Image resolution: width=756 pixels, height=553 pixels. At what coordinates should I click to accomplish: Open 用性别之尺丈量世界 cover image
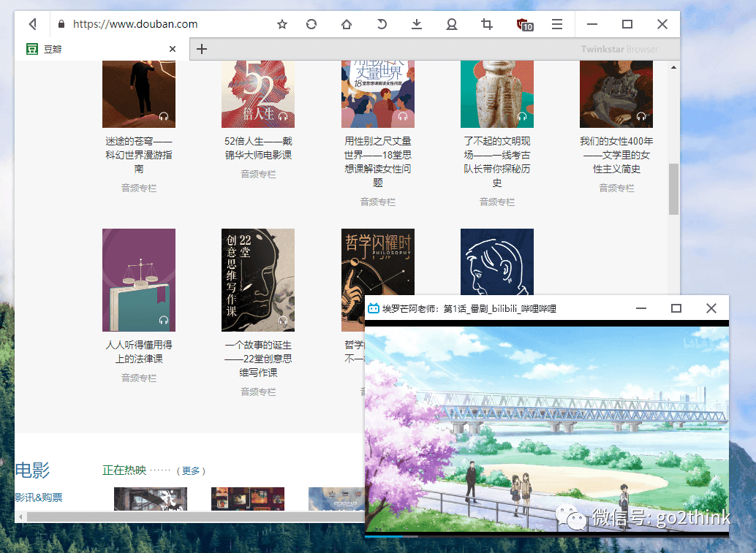[377, 94]
